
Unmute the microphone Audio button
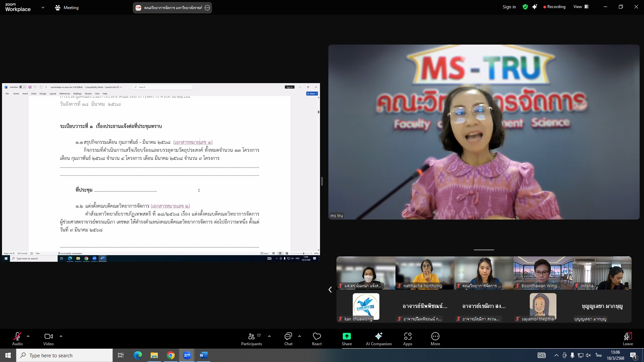[17, 336]
